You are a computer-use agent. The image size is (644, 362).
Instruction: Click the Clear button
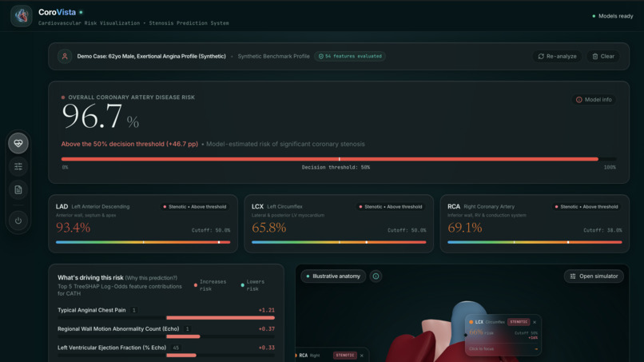click(603, 56)
